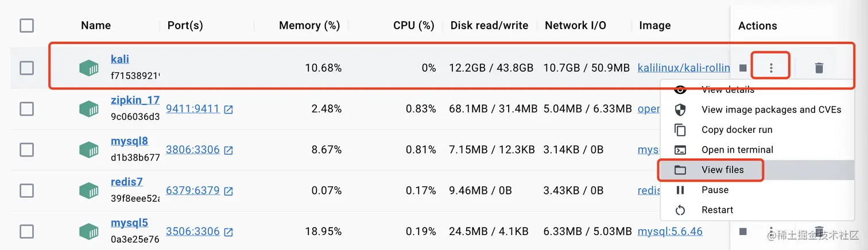This screenshot has width=868, height=250.
Task: Open the mysql:5.6.46 image link
Action: pos(670,231)
